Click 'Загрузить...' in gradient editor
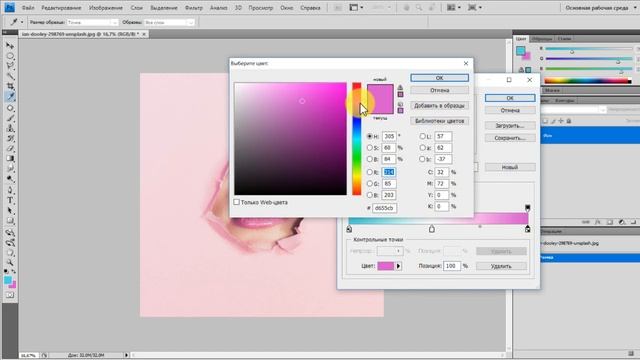Viewport: 640px width, 360px height. click(510, 126)
